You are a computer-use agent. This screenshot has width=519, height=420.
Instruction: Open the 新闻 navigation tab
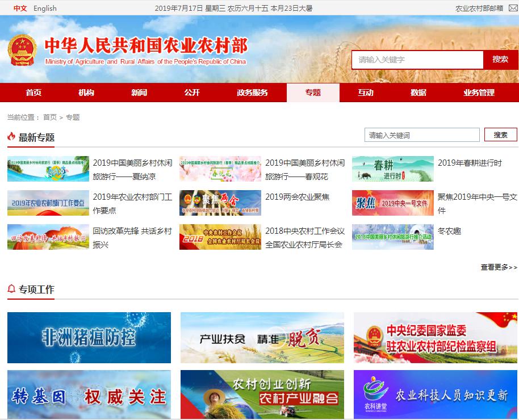pos(139,93)
